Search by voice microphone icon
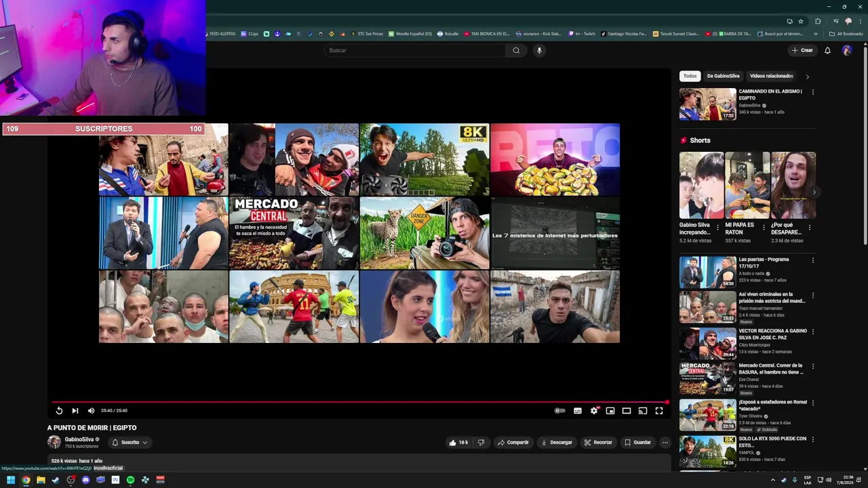The height and width of the screenshot is (488, 868). pos(539,50)
